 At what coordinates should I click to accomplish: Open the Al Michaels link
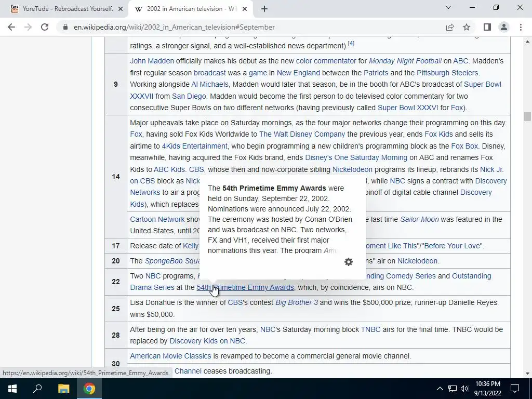[x=210, y=85]
